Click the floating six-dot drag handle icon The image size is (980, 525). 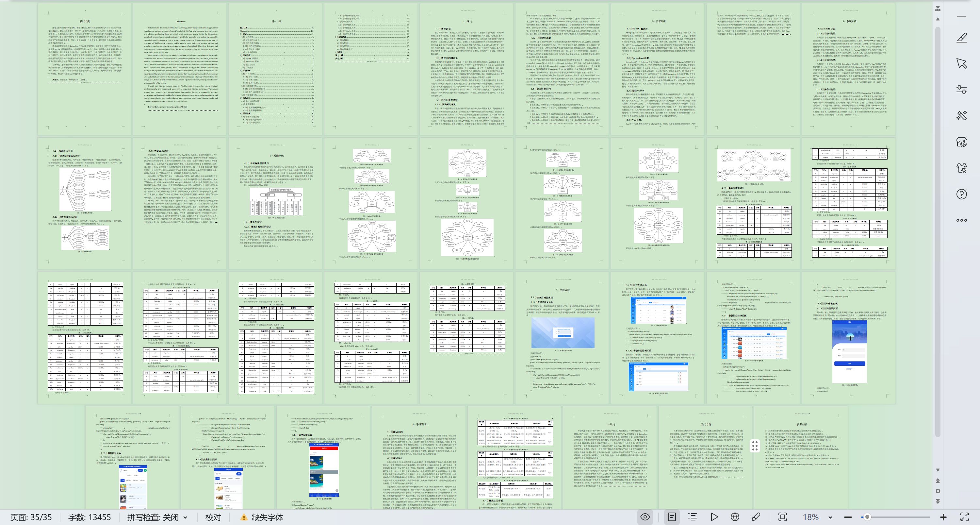click(x=755, y=446)
